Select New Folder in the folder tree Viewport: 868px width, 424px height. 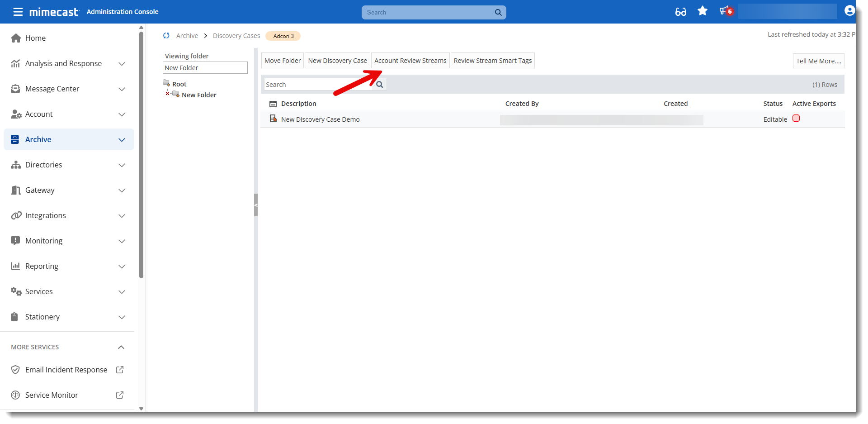[199, 95]
